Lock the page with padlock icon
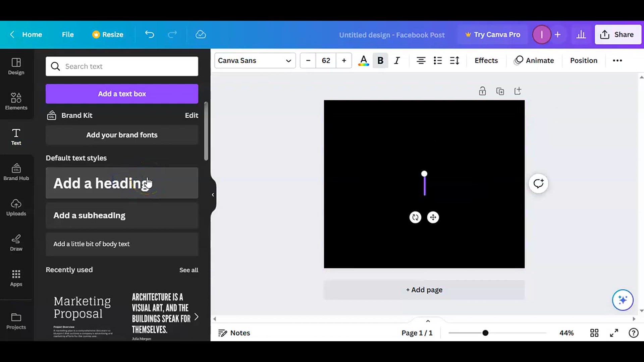This screenshot has width=644, height=362. (x=482, y=91)
